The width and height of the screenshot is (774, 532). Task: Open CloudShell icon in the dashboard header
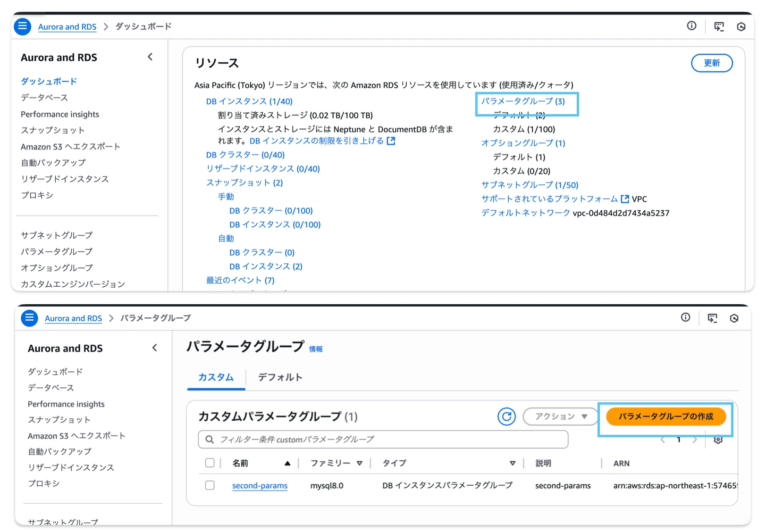coord(719,26)
